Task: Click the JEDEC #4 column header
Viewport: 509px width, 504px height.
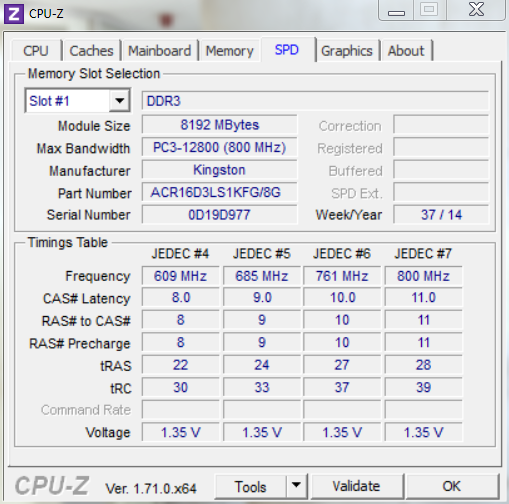Action: pos(180,254)
